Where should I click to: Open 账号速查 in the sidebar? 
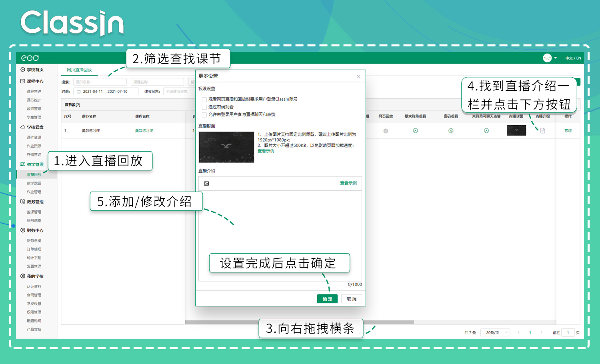coord(34,221)
